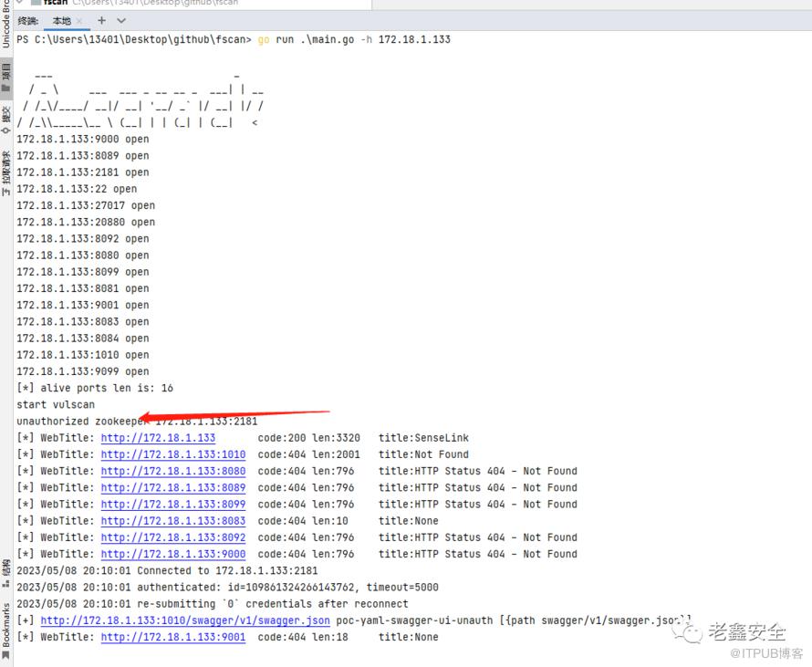Open the http://172.18.1.133:9001 link
The image size is (812, 667).
pyautogui.click(x=172, y=637)
